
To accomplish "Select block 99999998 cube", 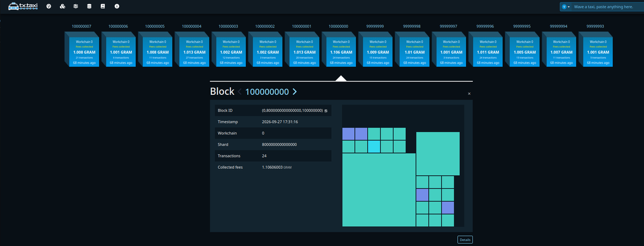I will tap(413, 49).
